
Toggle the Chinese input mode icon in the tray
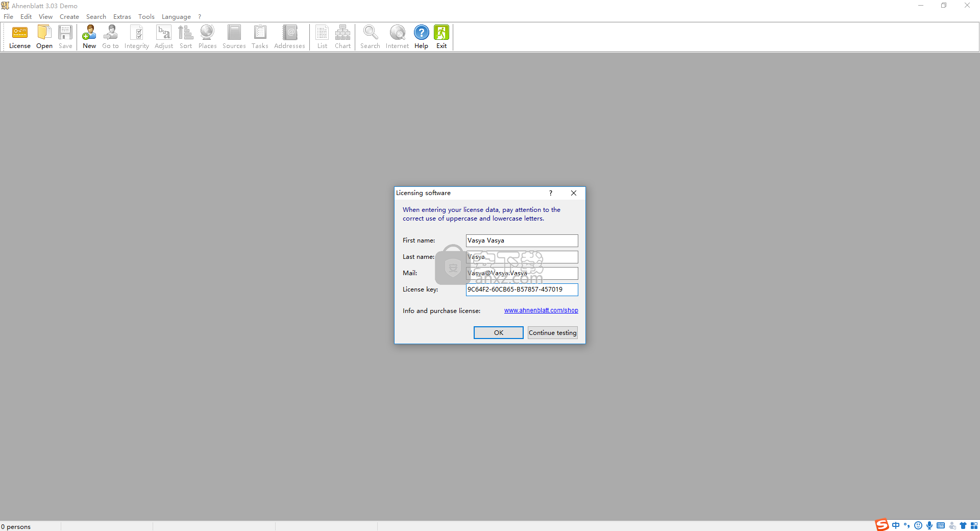coord(896,525)
